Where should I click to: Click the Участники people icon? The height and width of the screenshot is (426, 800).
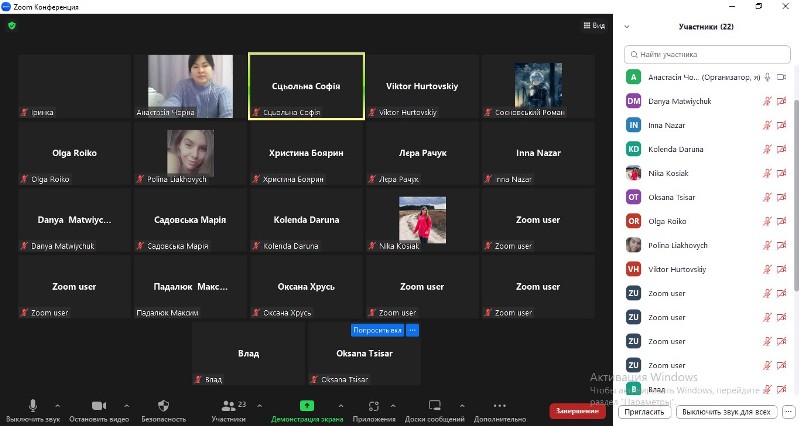(229, 406)
